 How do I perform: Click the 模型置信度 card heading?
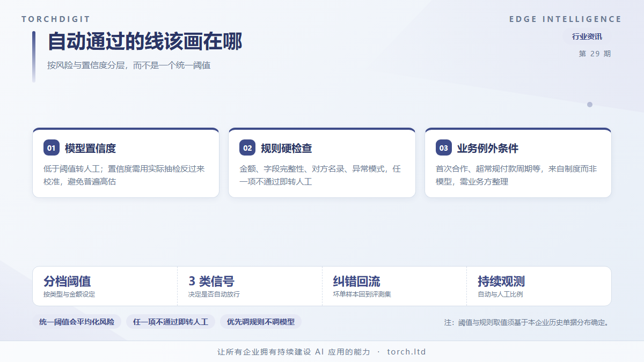click(90, 149)
